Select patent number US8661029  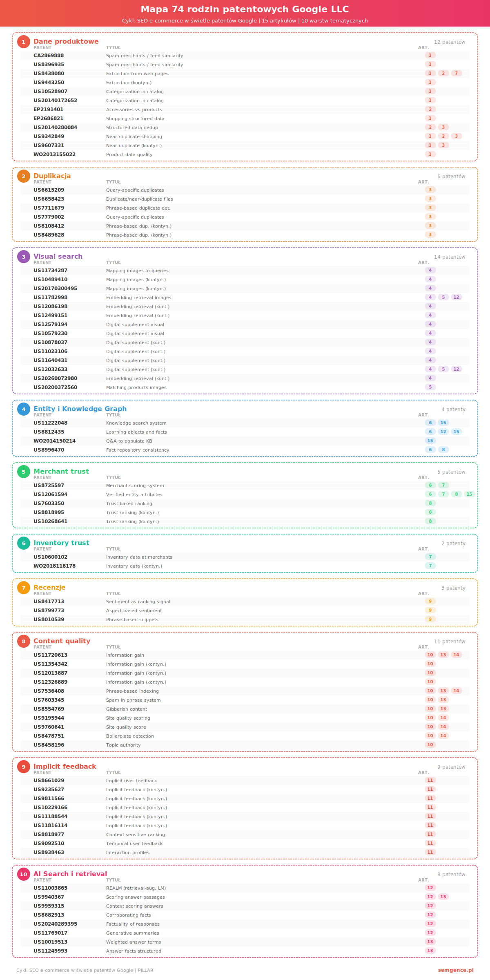click(x=49, y=781)
